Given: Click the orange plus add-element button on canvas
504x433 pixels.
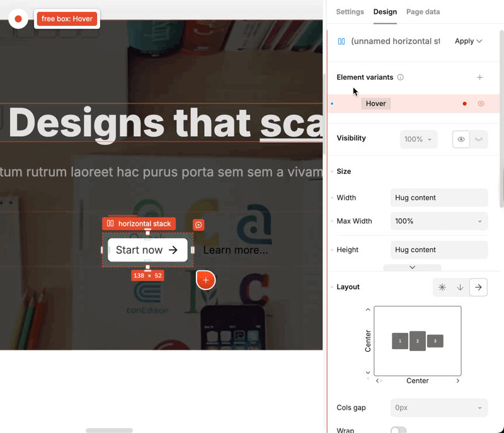Looking at the screenshot, I should tap(205, 280).
